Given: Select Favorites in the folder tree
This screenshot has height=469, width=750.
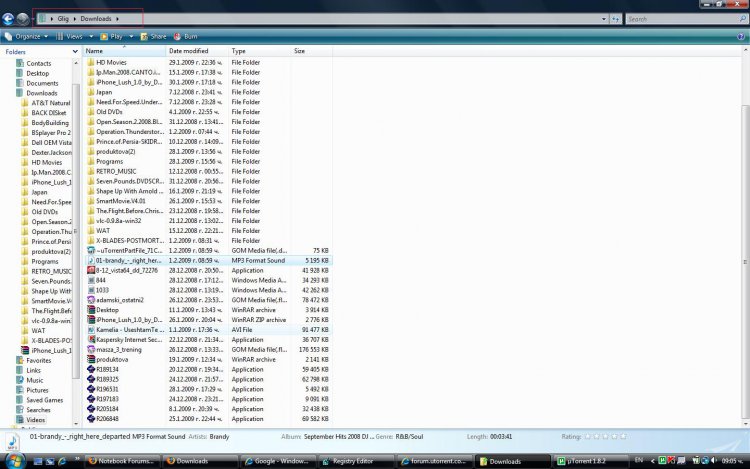Looking at the screenshot, I should tap(38, 360).
